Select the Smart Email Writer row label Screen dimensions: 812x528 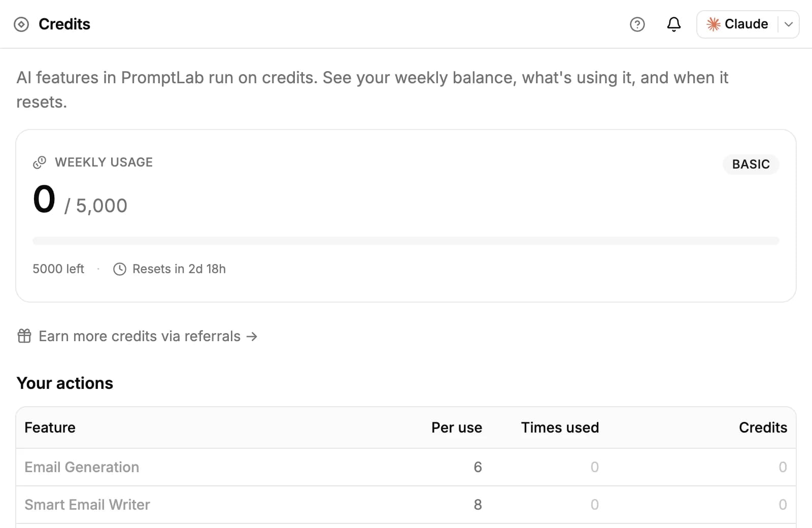(87, 505)
